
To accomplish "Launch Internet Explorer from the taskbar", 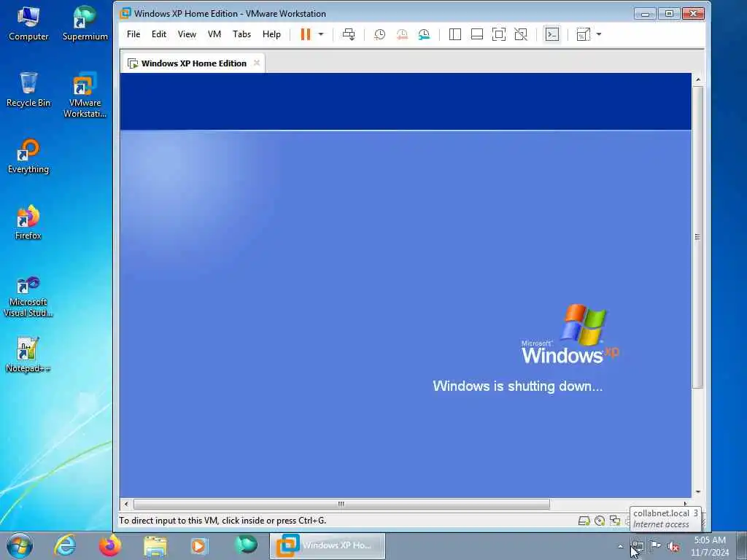I will click(65, 545).
